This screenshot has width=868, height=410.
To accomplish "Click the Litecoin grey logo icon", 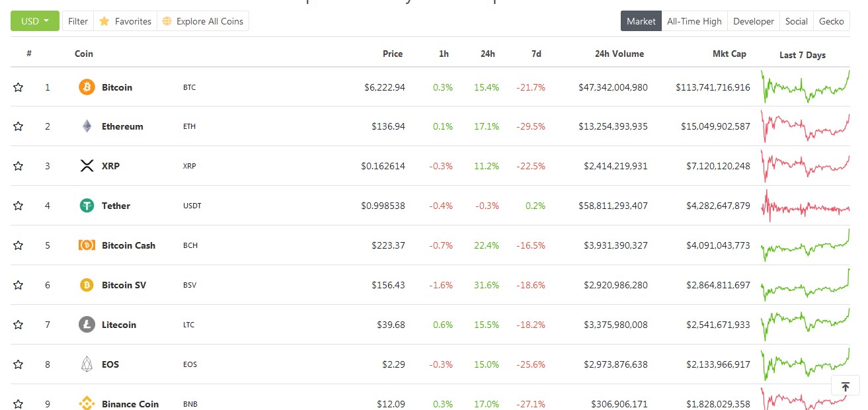I will tap(87, 325).
